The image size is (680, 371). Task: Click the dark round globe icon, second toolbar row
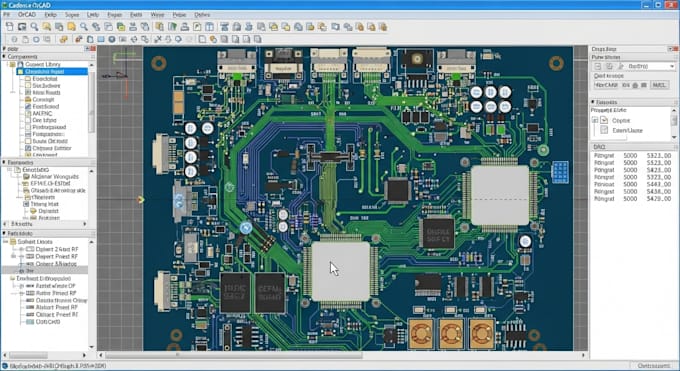[112, 39]
